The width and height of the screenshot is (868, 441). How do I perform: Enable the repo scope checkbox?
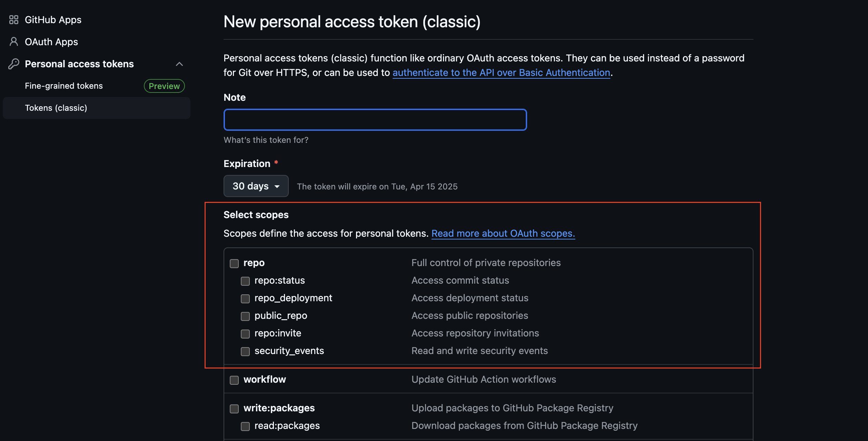click(234, 264)
